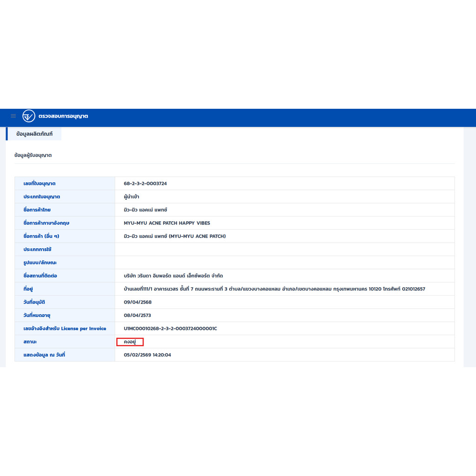Click the ที่อยู่ label

[28, 289]
